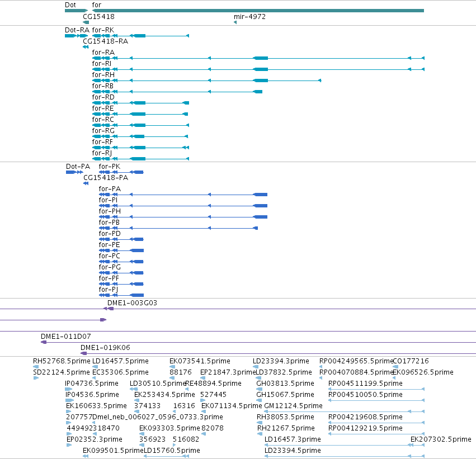Select the CO177216 EST label

click(411, 361)
